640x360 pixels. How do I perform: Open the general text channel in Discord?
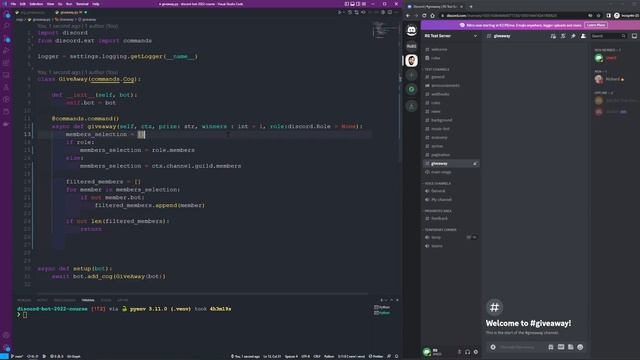coord(451,77)
